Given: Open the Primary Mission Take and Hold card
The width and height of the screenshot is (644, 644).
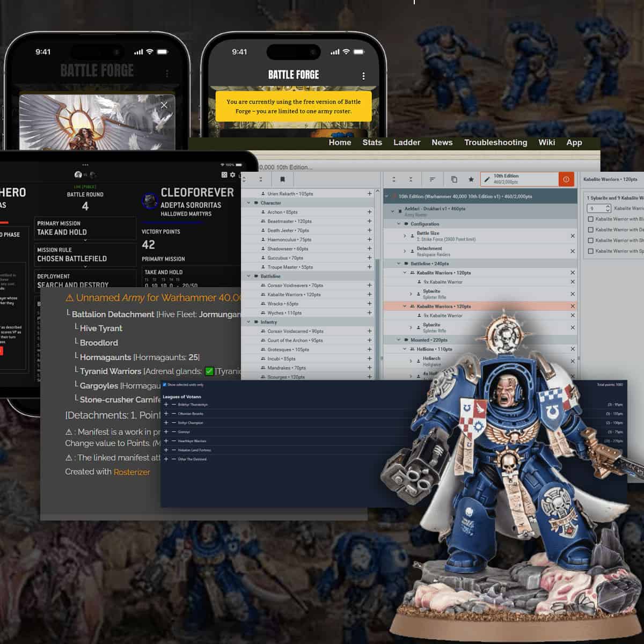Looking at the screenshot, I should 85,228.
